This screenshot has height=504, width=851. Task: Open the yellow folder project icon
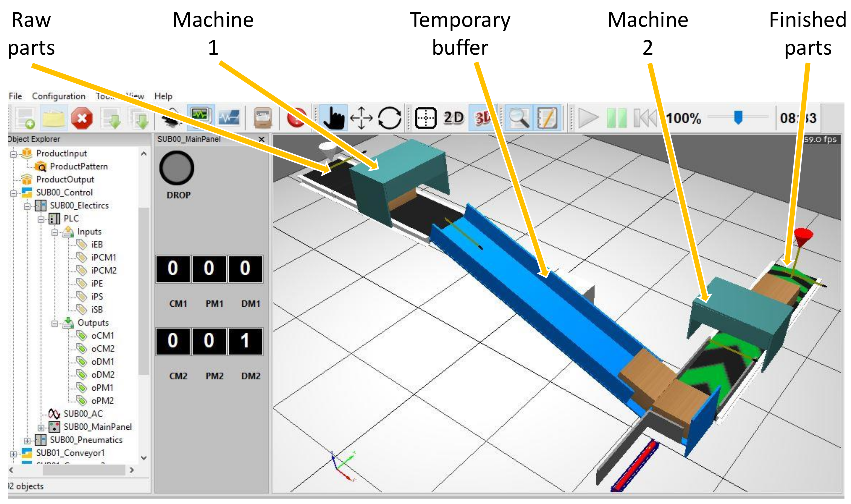[x=54, y=118]
